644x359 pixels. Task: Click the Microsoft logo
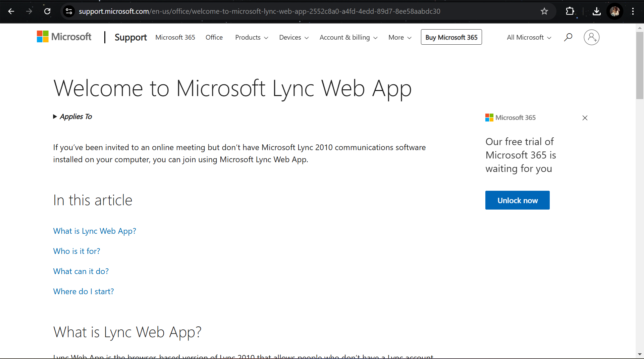click(x=64, y=37)
